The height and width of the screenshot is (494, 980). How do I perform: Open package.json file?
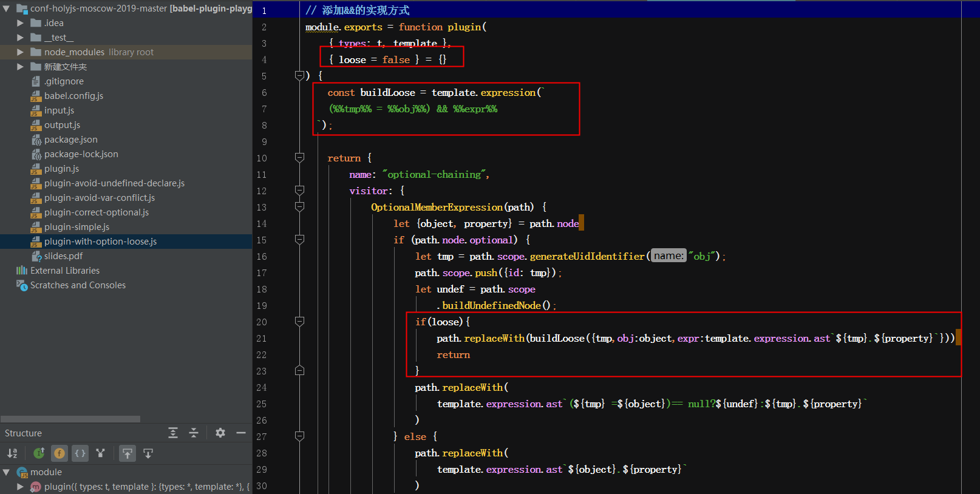point(70,140)
